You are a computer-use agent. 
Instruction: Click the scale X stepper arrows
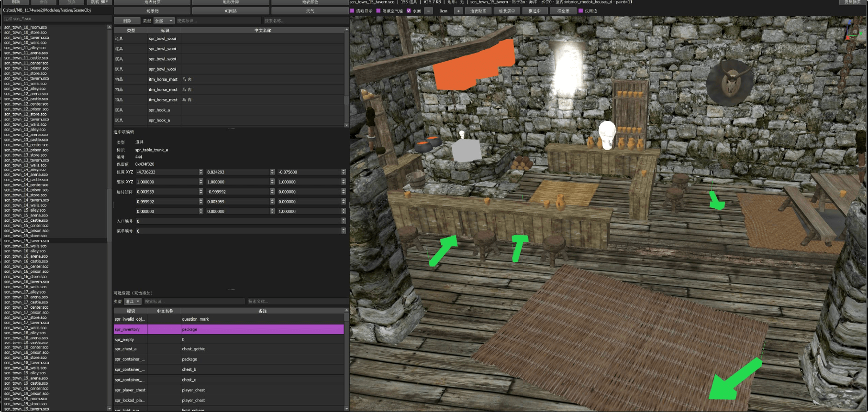(201, 182)
